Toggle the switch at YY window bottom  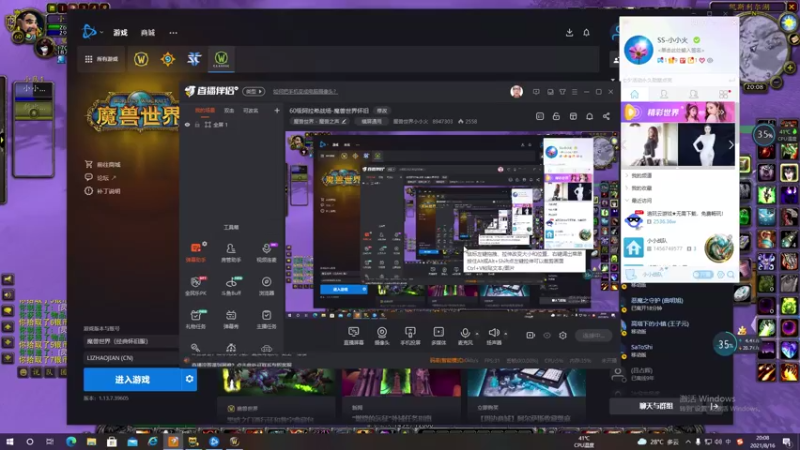(x=703, y=274)
